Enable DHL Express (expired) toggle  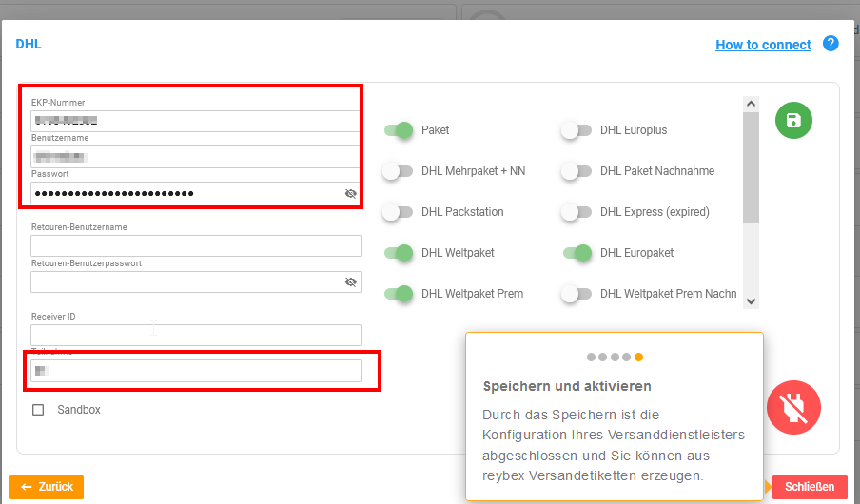(577, 212)
